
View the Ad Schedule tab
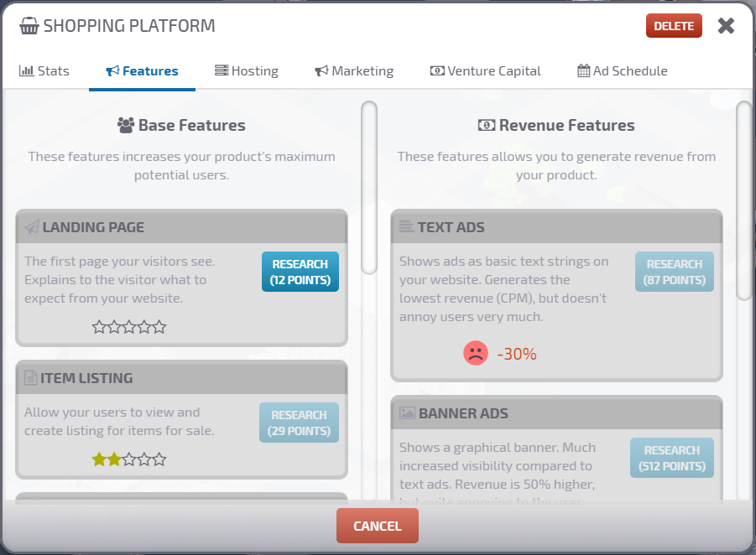[622, 71]
